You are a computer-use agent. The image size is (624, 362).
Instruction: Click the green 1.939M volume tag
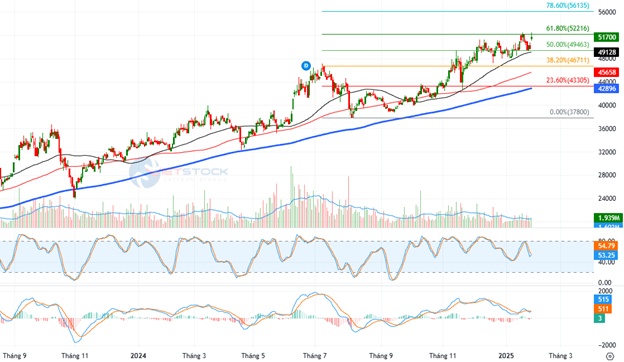608,218
